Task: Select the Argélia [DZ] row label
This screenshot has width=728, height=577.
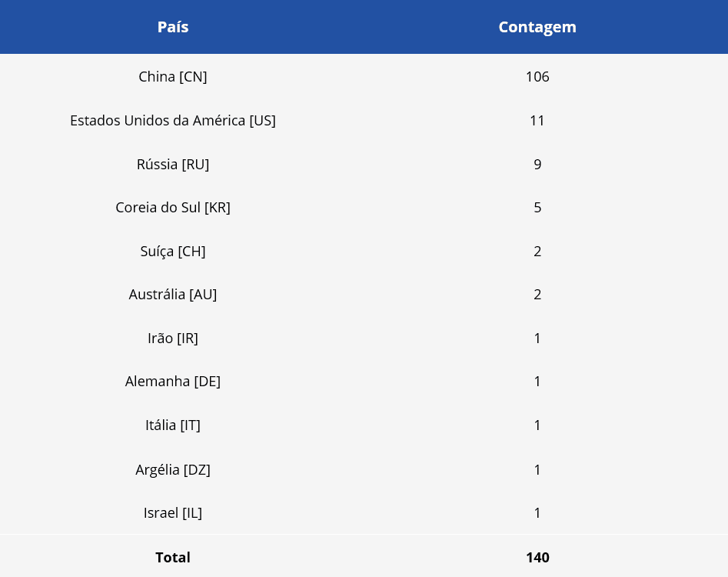Action: pos(173,469)
